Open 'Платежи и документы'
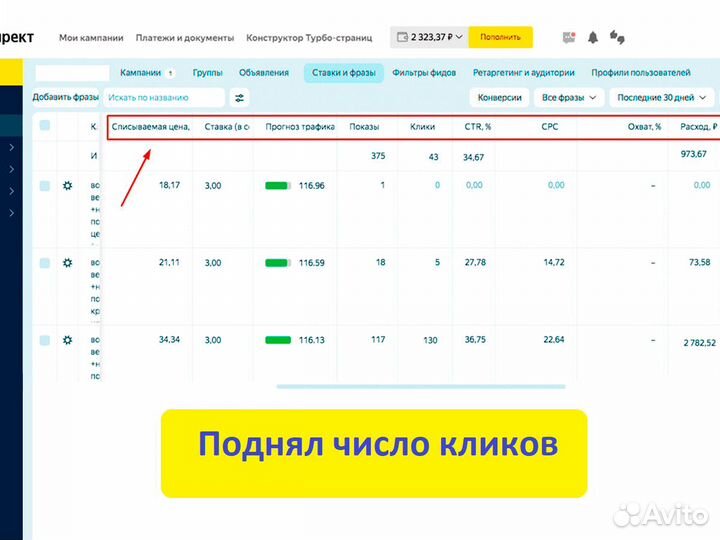This screenshot has height=540, width=720. (x=185, y=38)
